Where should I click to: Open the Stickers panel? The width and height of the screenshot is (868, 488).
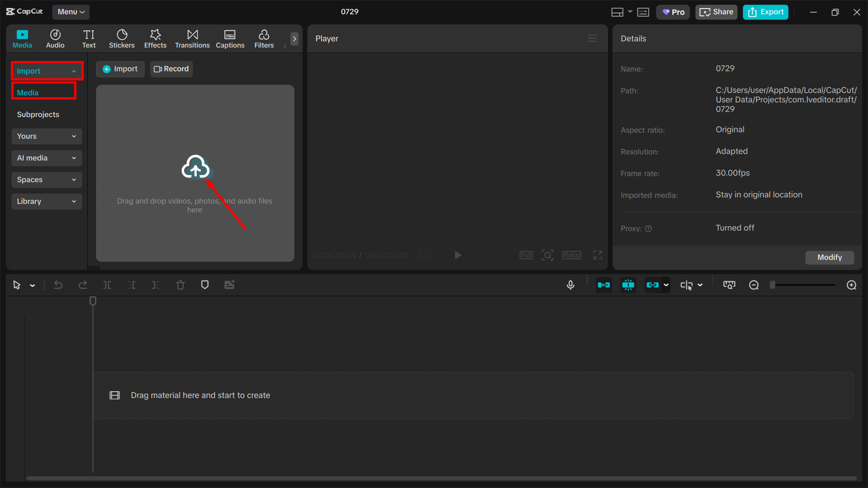[122, 38]
